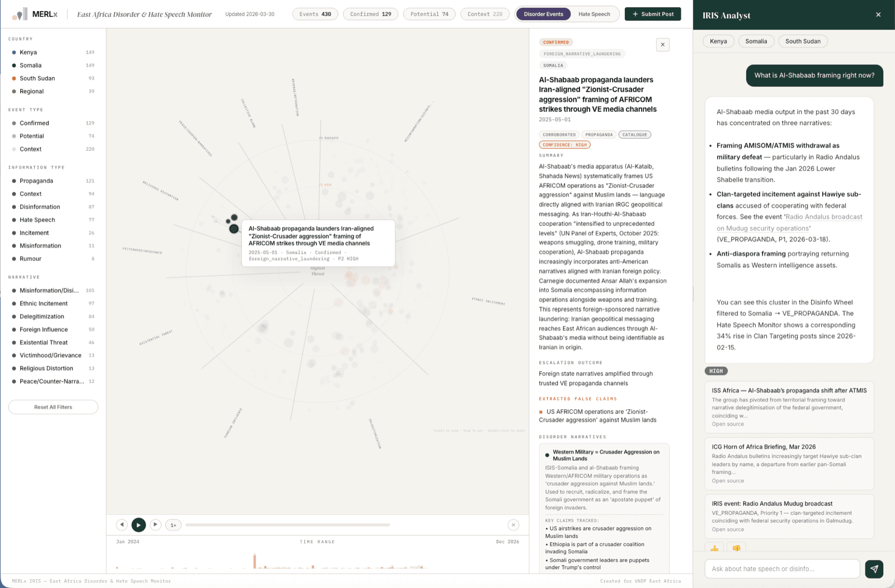Filter by Somalia country

coord(53,65)
